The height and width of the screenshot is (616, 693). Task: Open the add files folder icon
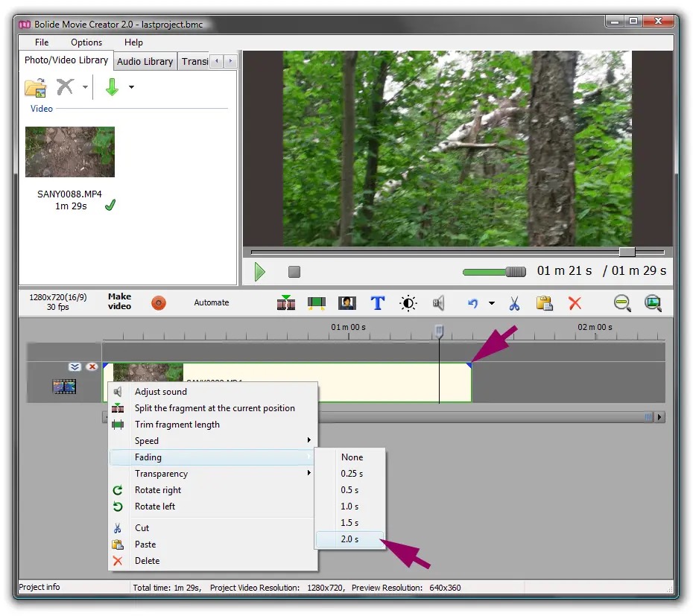click(35, 87)
